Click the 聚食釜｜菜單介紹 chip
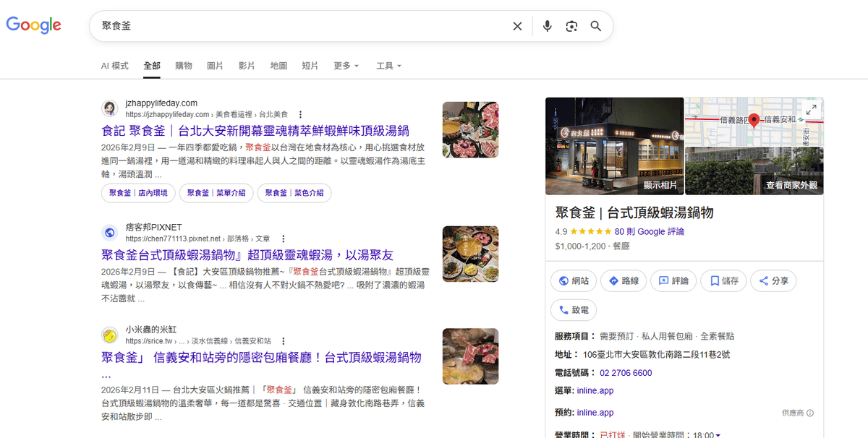 (216, 193)
